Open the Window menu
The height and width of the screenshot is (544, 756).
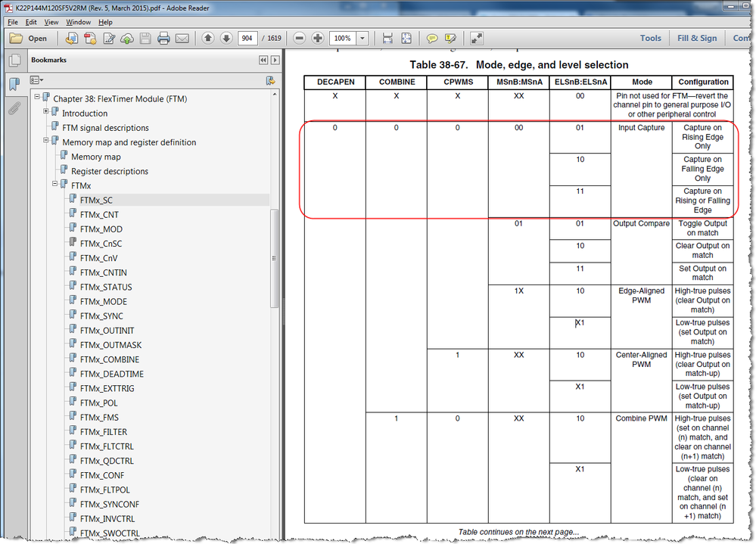pos(78,22)
